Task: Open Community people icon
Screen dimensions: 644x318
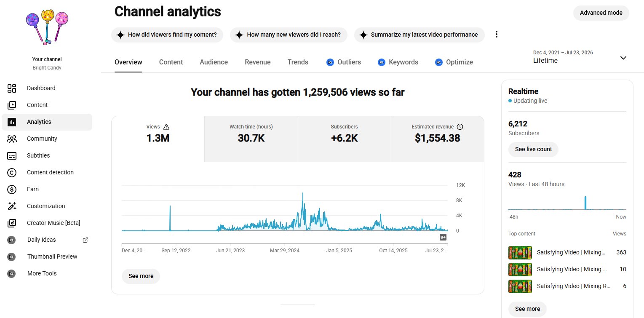Action: tap(12, 139)
